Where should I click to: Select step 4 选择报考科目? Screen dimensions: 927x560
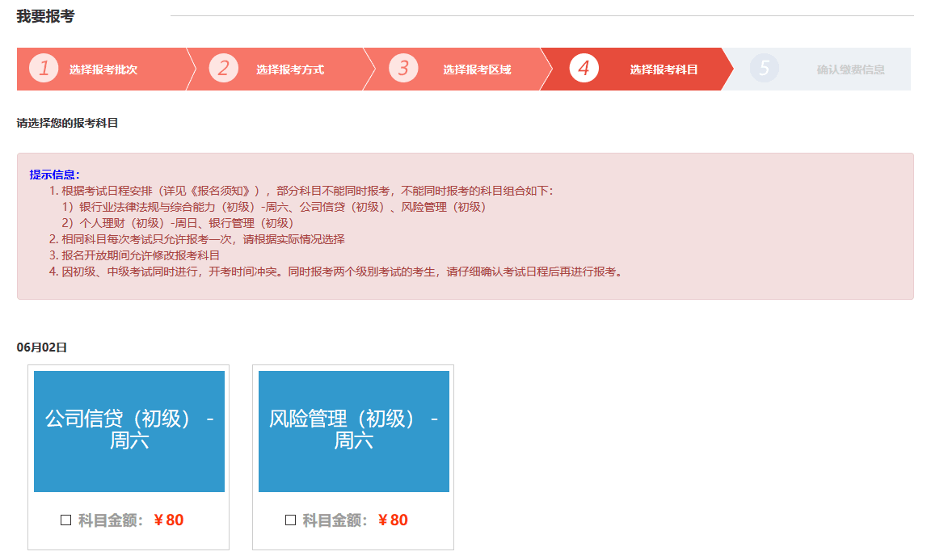(x=637, y=69)
